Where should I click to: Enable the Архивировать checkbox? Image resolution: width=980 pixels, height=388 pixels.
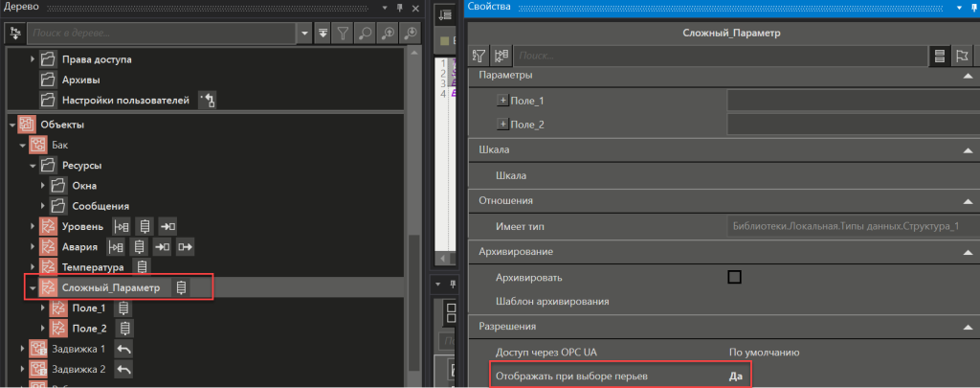tap(735, 277)
